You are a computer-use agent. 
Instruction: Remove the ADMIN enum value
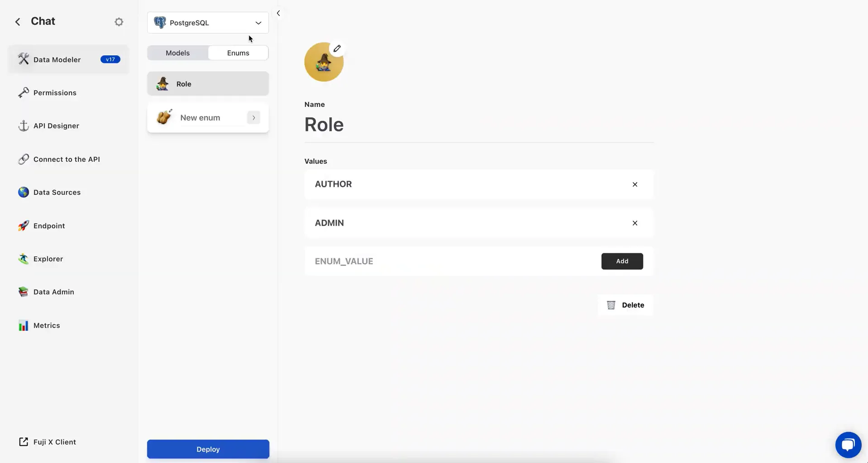(635, 223)
